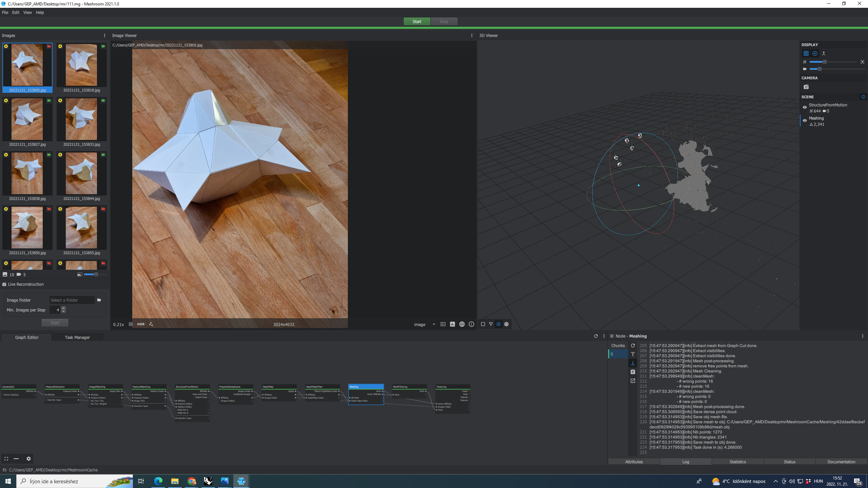Image resolution: width=868 pixels, height=488 pixels.
Task: Click the origin axes display icon
Action: click(x=824, y=53)
